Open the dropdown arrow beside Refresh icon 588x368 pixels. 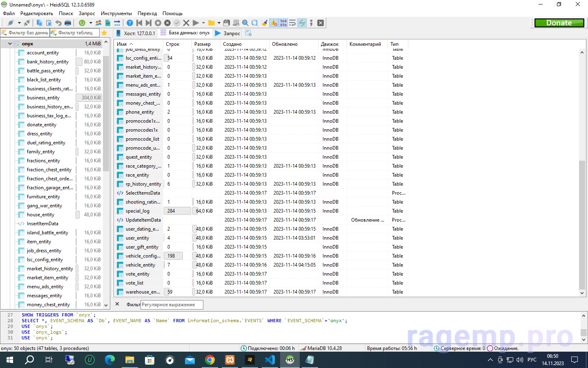point(90,23)
